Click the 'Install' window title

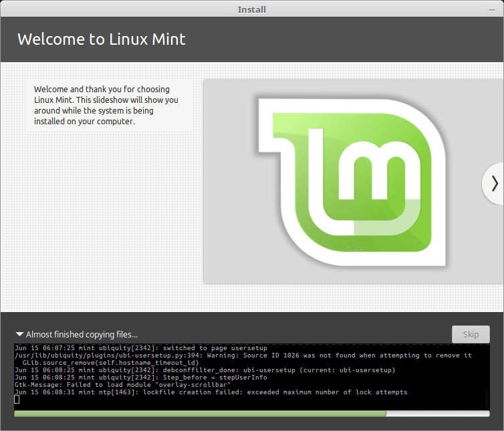coord(252,9)
